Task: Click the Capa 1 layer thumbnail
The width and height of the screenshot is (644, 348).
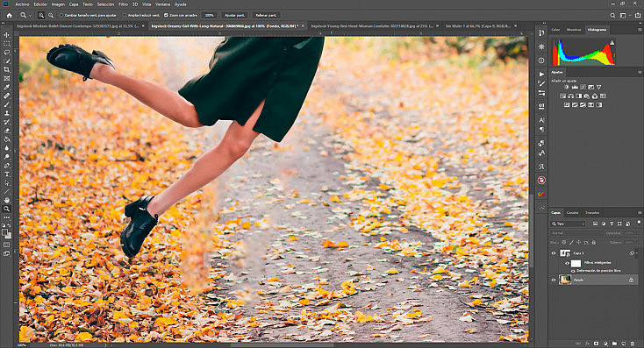Action: pyautogui.click(x=565, y=253)
